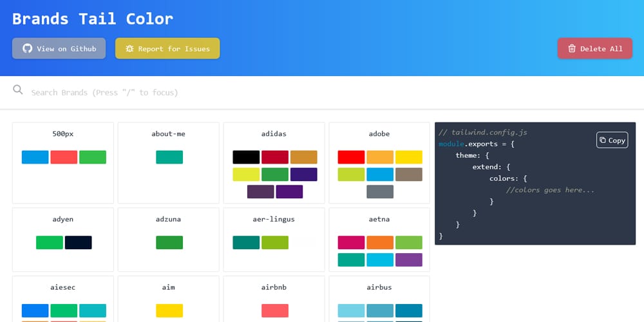The height and width of the screenshot is (322, 644).
Task: Click the trash can icon
Action: click(572, 48)
